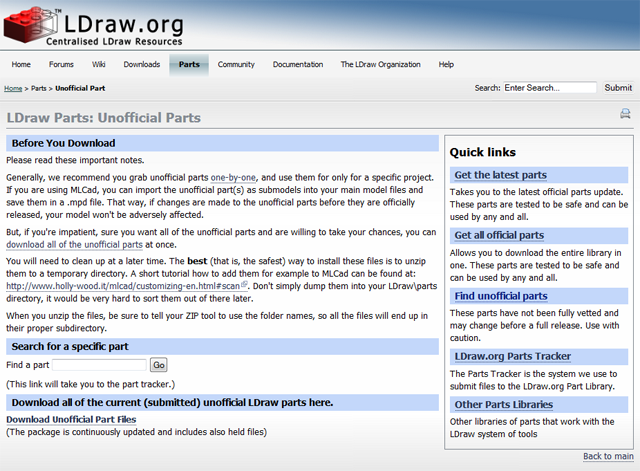Open the Home navigation menu item
The image size is (640, 471).
[x=21, y=64]
